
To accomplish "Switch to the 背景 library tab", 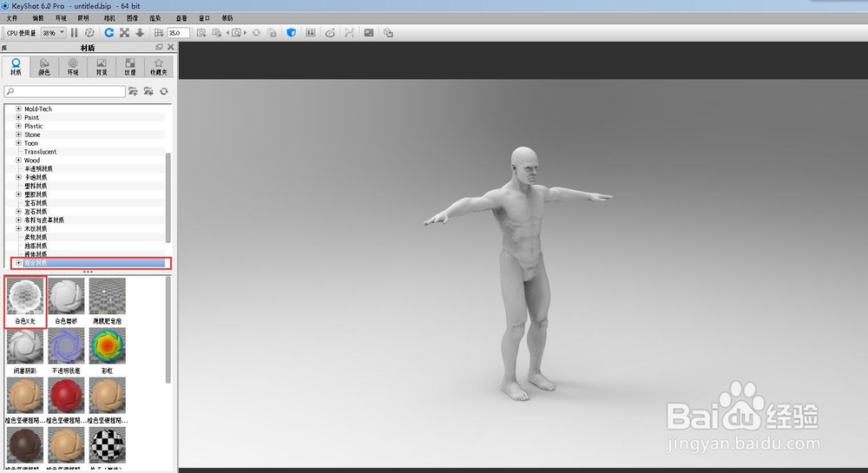I will point(102,66).
